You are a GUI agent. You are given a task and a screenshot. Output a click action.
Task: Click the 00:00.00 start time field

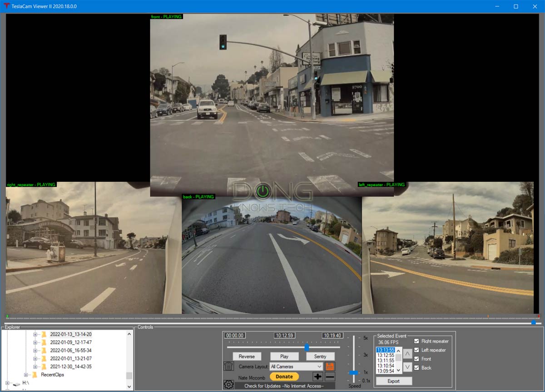[235, 336]
